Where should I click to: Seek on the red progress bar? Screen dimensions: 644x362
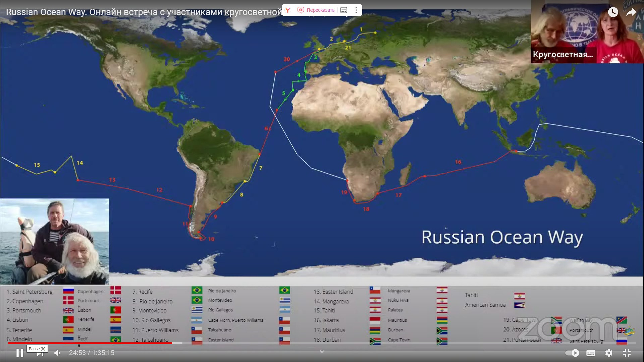(91, 343)
